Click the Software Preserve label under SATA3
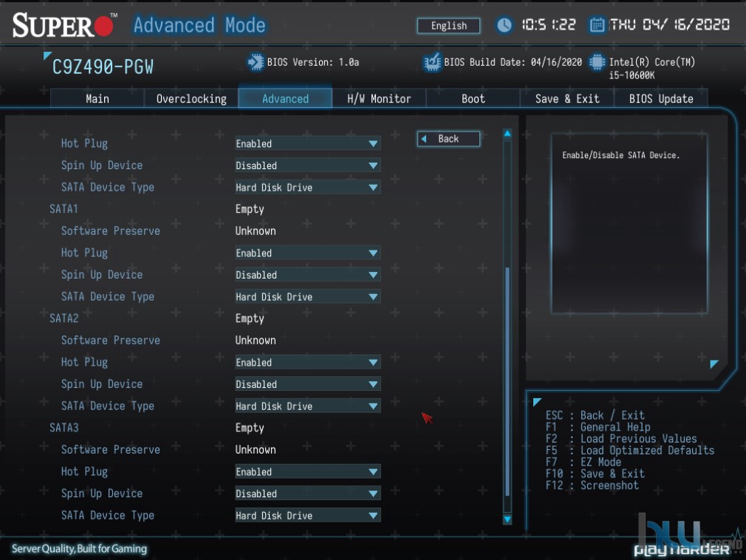 point(110,450)
